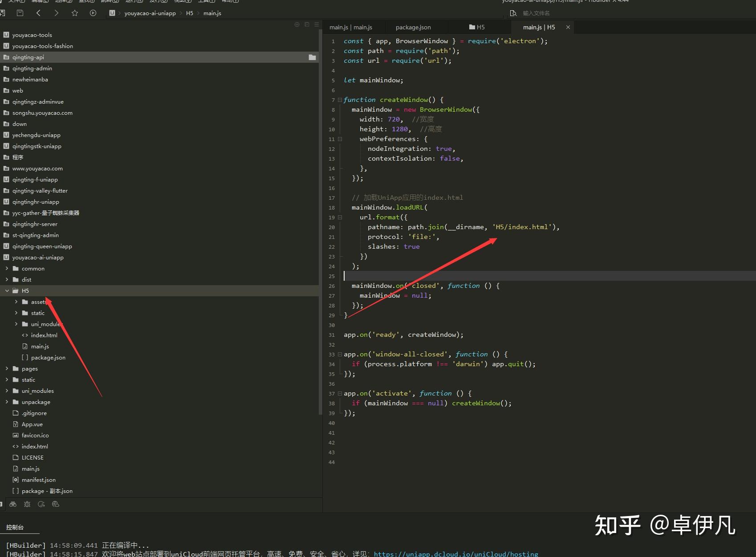Open the uniCloud hosting link in the console

[456, 553]
